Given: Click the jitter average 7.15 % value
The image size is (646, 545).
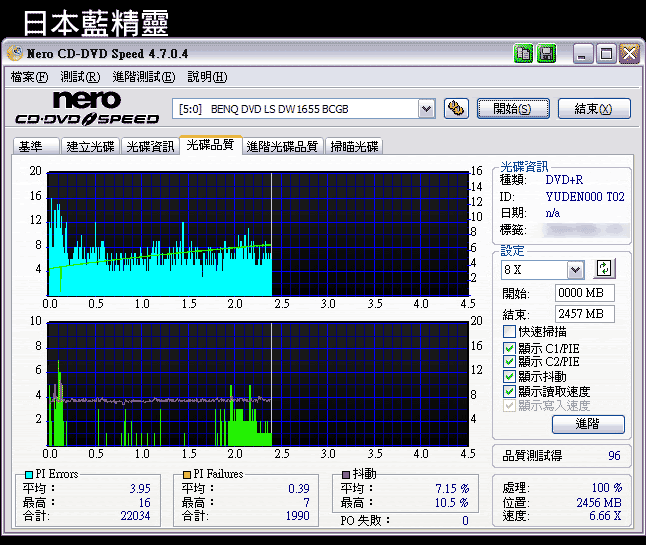Looking at the screenshot, I should (x=452, y=489).
